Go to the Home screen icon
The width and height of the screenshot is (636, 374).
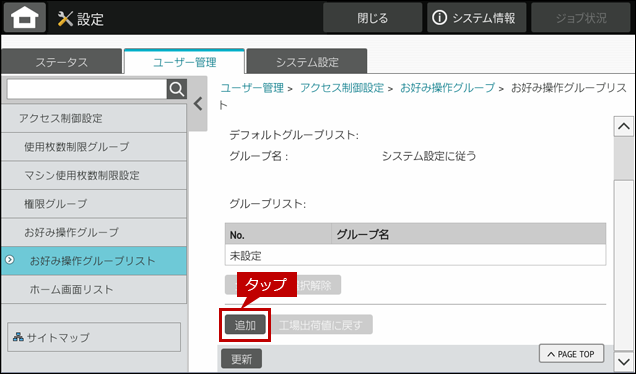[x=25, y=18]
